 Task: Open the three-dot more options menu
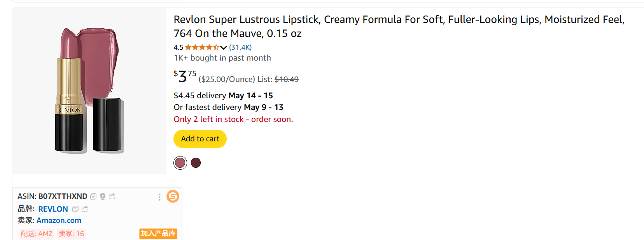click(x=159, y=197)
